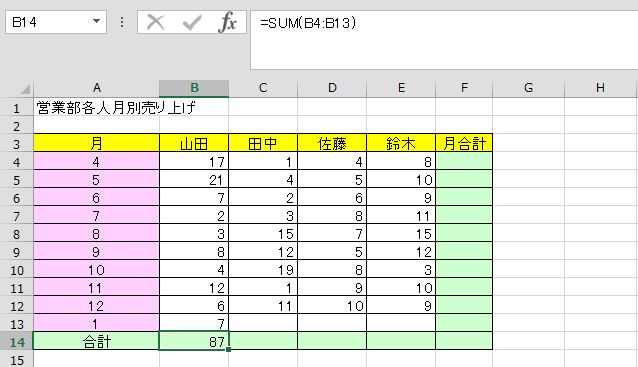The image size is (638, 367).
Task: Select the empty green total cell under 田中
Action: pos(263,341)
